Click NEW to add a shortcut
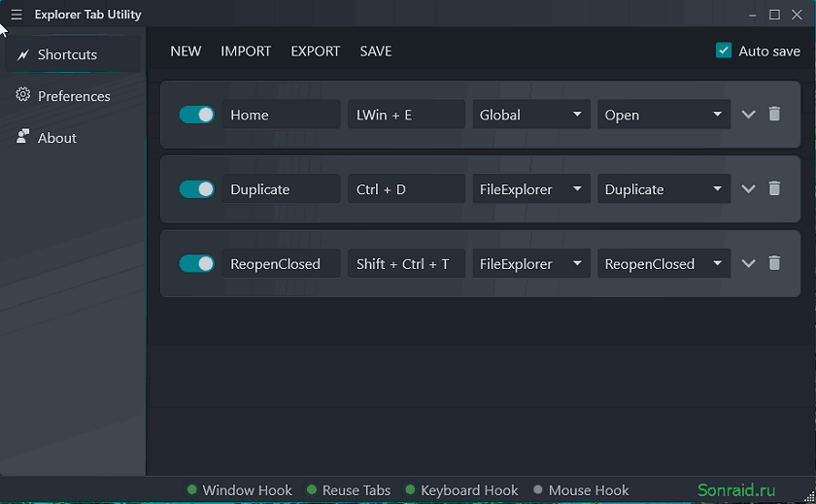816x504 pixels. click(186, 50)
